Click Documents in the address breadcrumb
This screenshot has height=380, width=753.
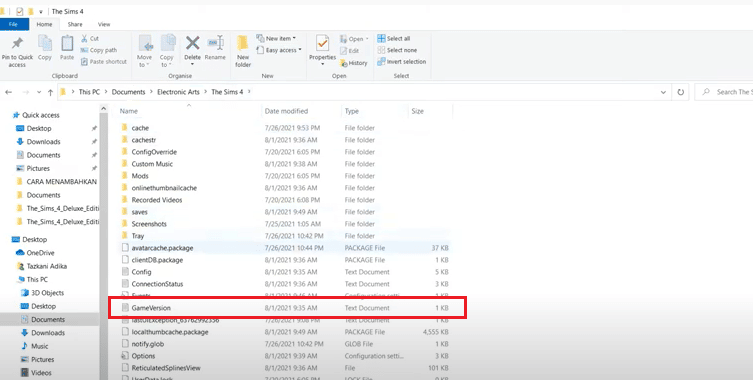(128, 92)
